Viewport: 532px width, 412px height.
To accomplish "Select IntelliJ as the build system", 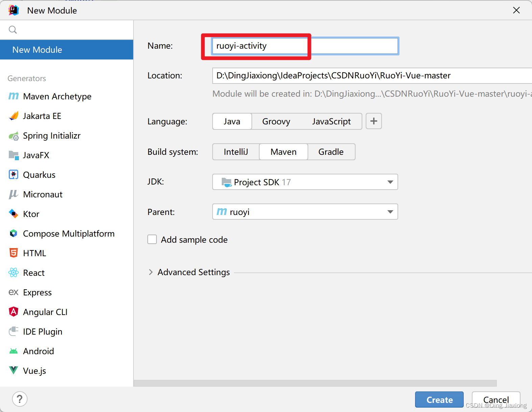I will click(236, 152).
